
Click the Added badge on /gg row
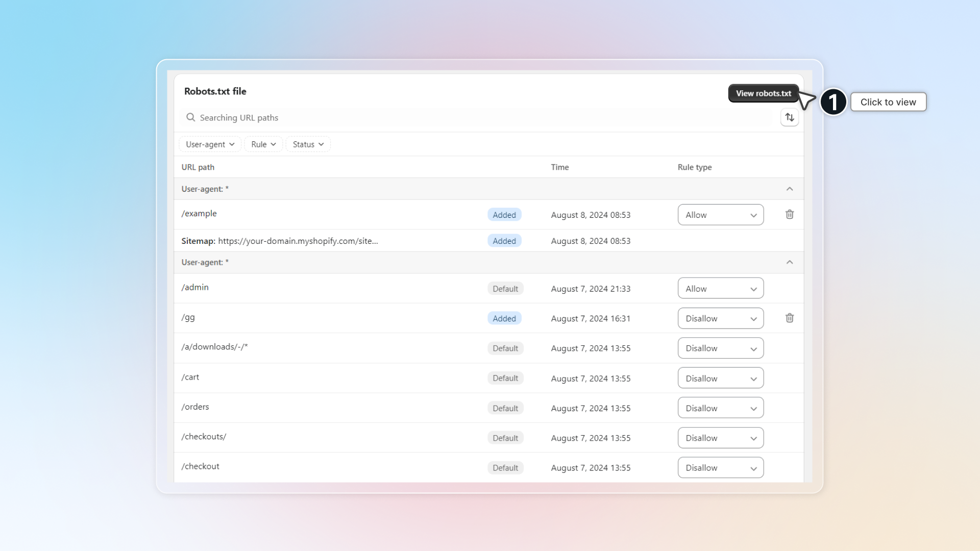point(504,318)
